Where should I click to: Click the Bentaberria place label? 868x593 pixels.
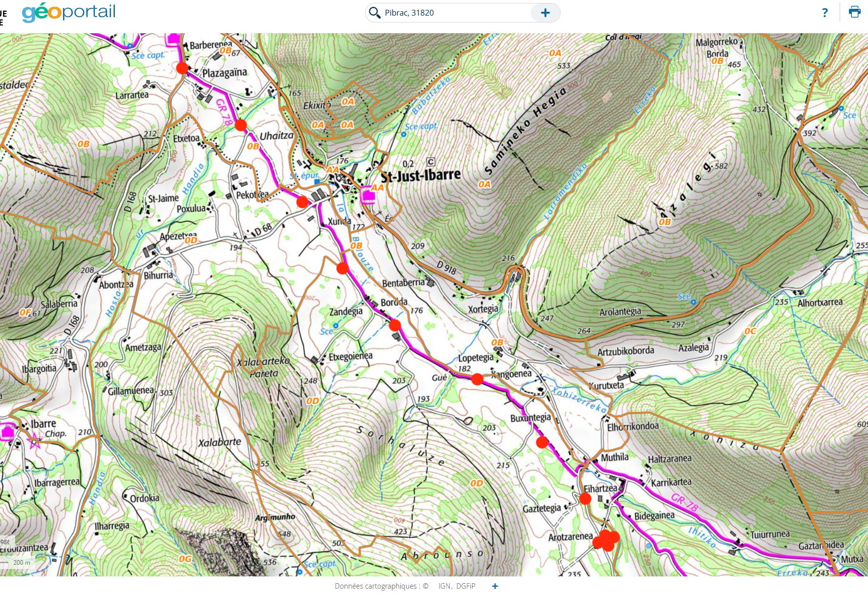(x=404, y=283)
